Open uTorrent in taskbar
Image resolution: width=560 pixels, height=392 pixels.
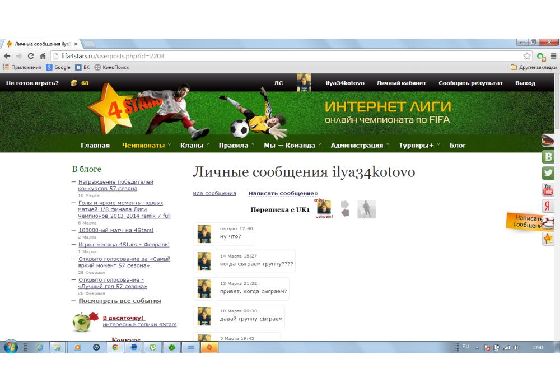click(x=153, y=347)
